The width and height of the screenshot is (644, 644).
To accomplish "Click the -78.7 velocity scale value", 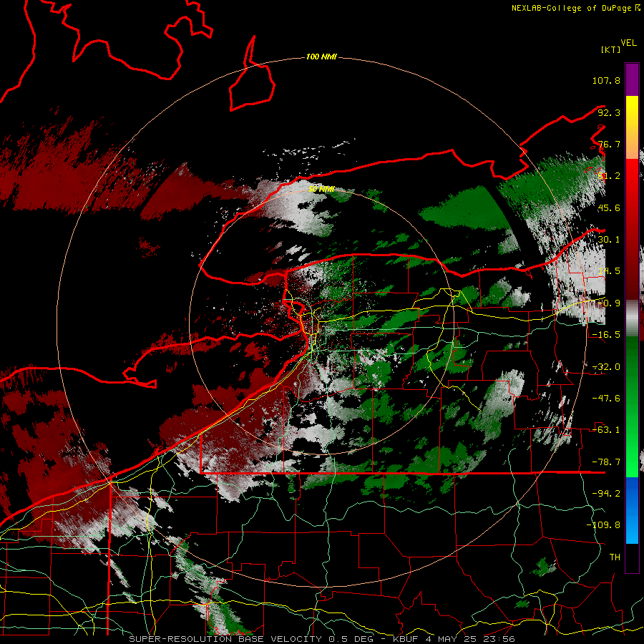I will coord(606,462).
